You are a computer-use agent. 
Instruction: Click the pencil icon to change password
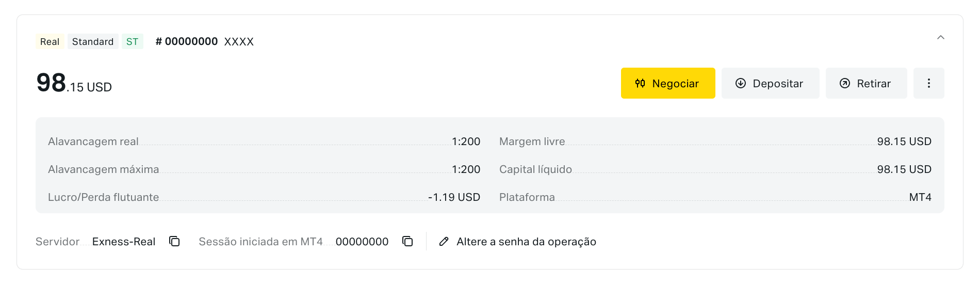(444, 242)
